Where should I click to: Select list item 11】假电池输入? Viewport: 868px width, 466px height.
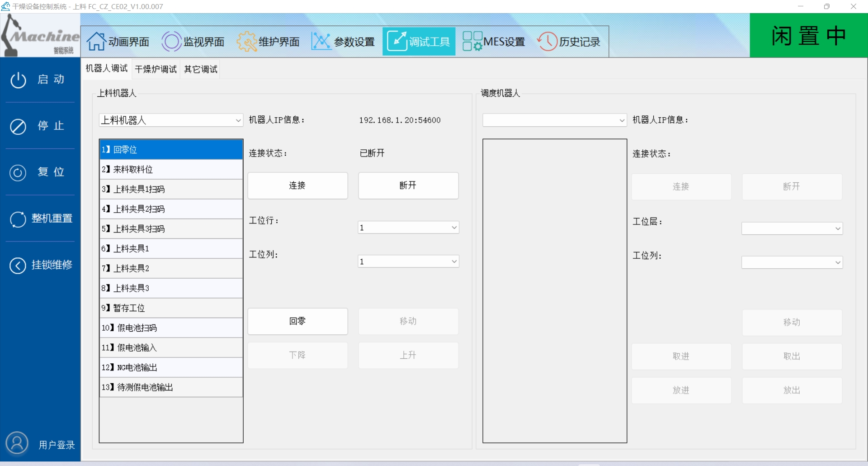[171, 348]
